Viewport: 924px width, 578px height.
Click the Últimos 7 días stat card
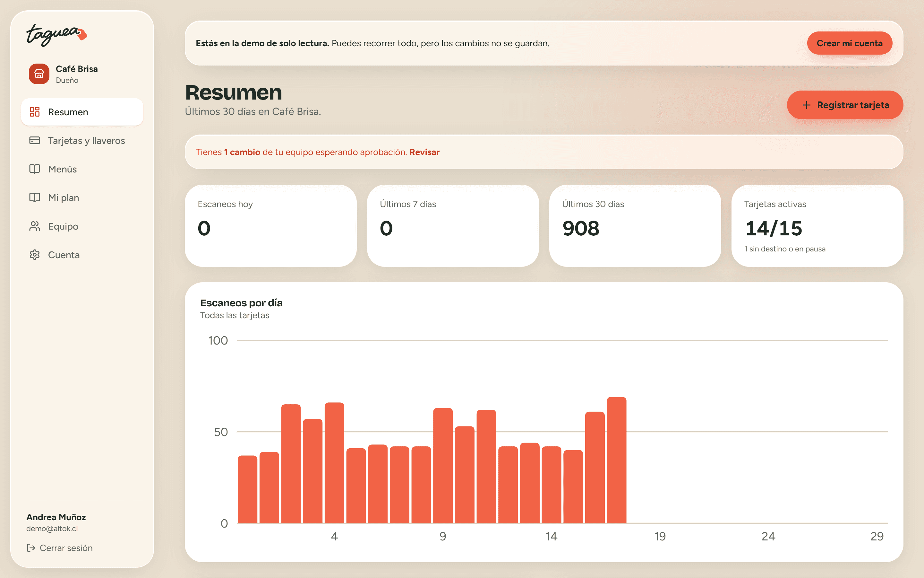453,226
